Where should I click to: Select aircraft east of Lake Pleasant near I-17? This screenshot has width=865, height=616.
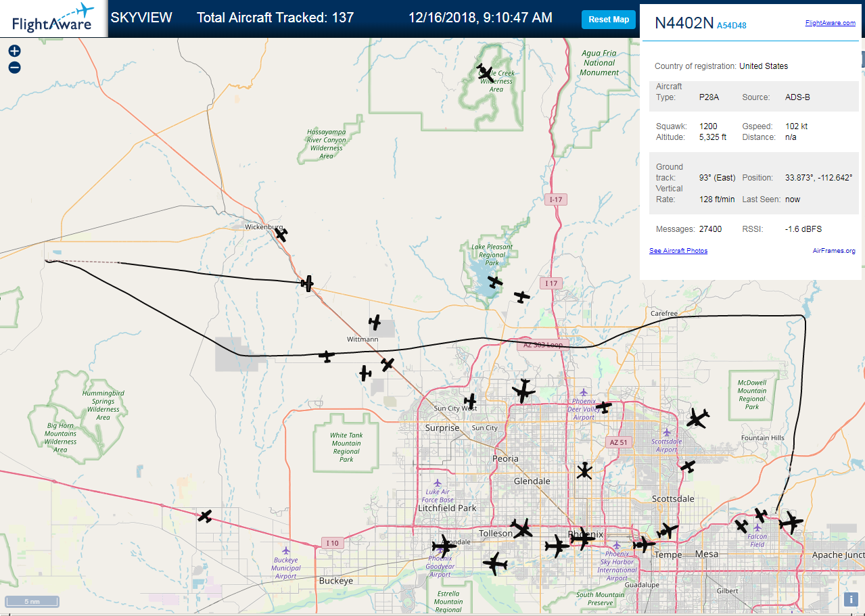pos(522,296)
